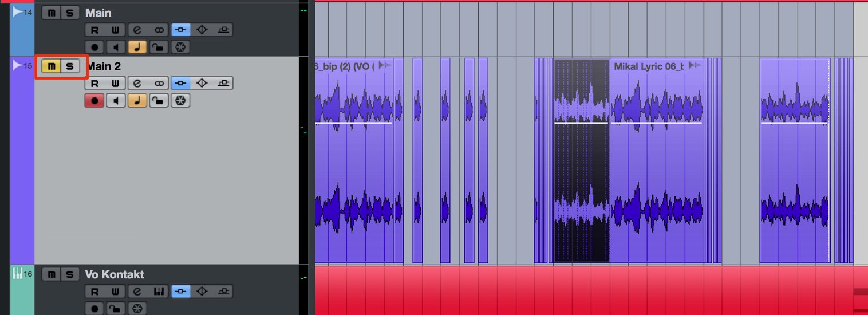The width and height of the screenshot is (868, 315).
Task: Lock the Vo Kontakt track
Action: (x=116, y=309)
